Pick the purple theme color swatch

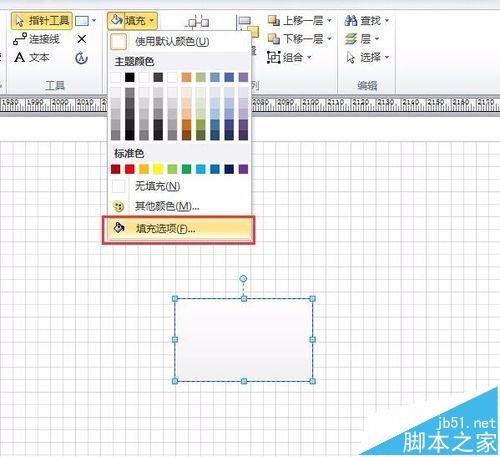(243, 77)
